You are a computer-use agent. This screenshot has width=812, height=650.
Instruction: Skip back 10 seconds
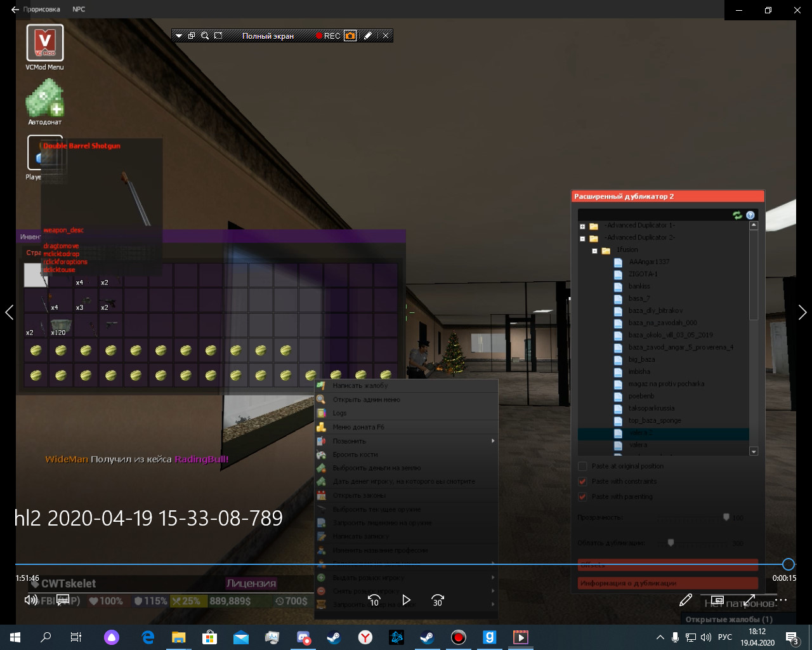[x=374, y=600]
